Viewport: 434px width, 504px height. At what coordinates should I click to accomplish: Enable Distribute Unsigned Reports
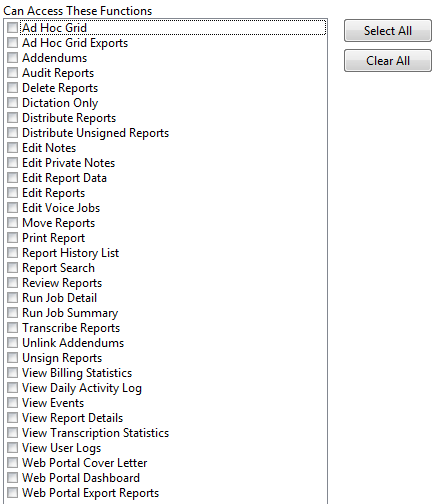pyautogui.click(x=12, y=133)
